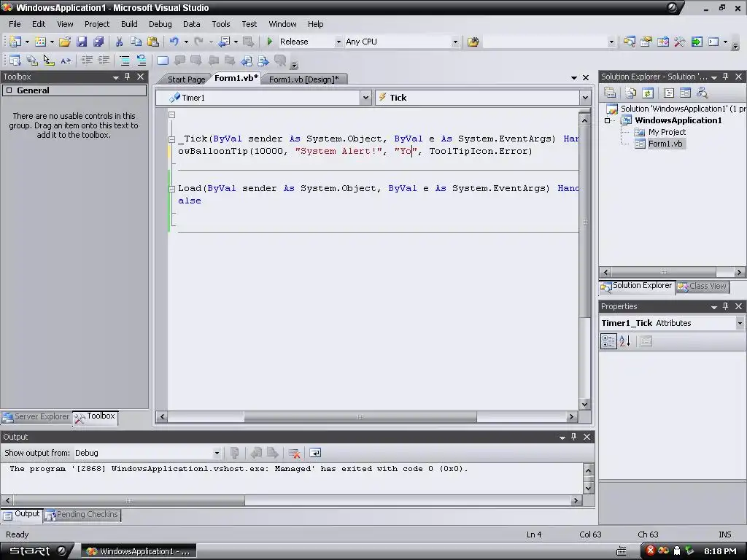
Task: Open the Tools menu
Action: (220, 24)
